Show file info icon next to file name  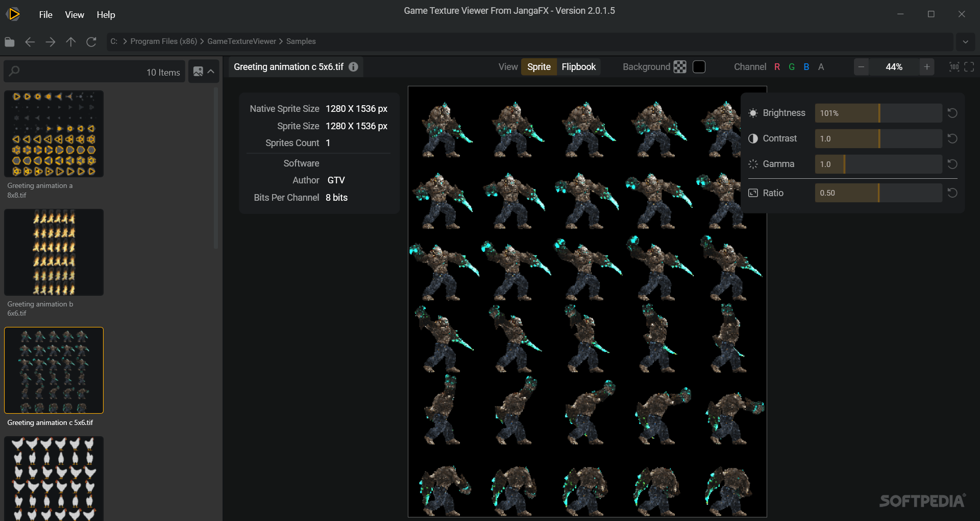coord(353,67)
